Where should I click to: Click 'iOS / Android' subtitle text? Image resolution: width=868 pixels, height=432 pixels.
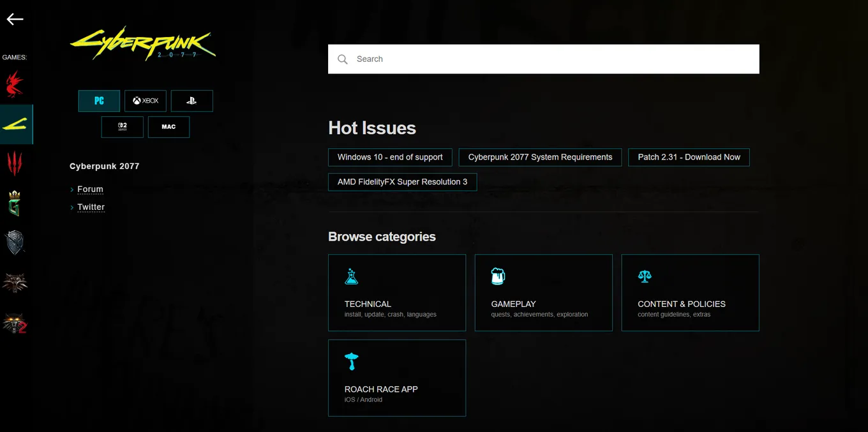363,400
